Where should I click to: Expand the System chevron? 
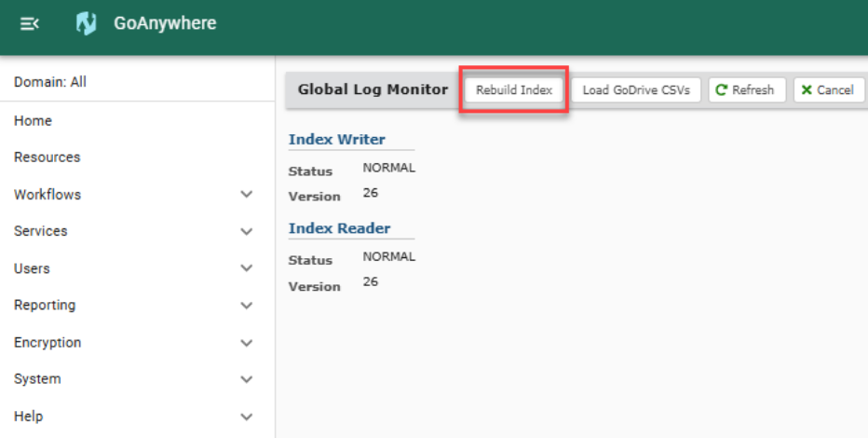(247, 380)
